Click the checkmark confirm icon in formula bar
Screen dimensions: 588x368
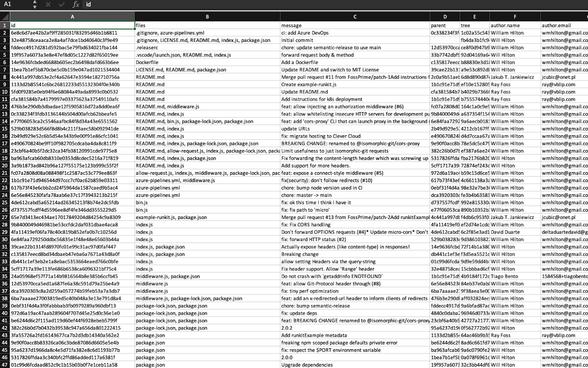pyautogui.click(x=61, y=5)
